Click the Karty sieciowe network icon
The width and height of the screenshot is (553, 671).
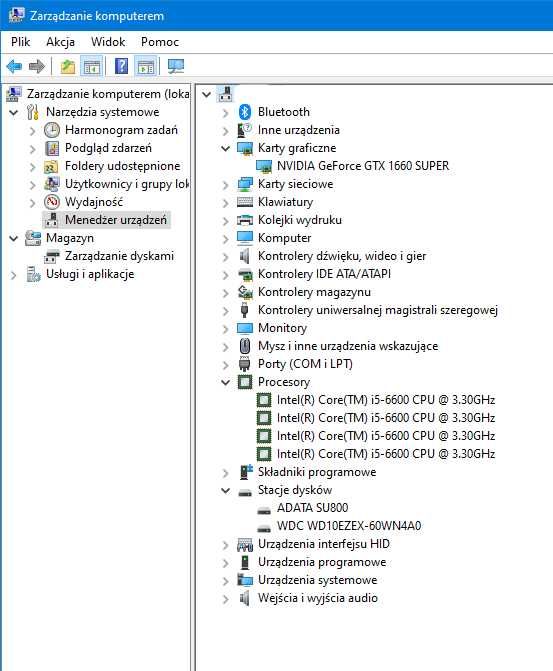click(245, 184)
